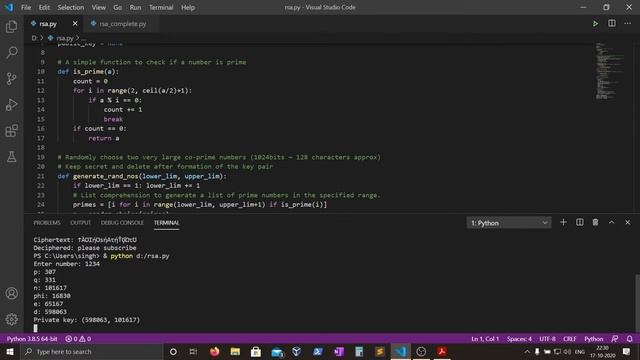Click Python 3.8.5 64-bit interpreter selector

click(x=32, y=339)
